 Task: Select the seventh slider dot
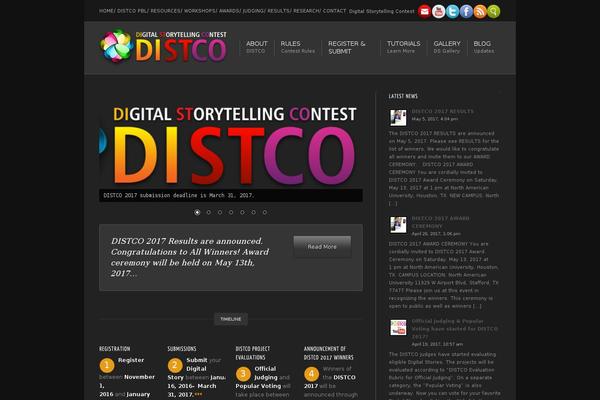[x=264, y=212]
